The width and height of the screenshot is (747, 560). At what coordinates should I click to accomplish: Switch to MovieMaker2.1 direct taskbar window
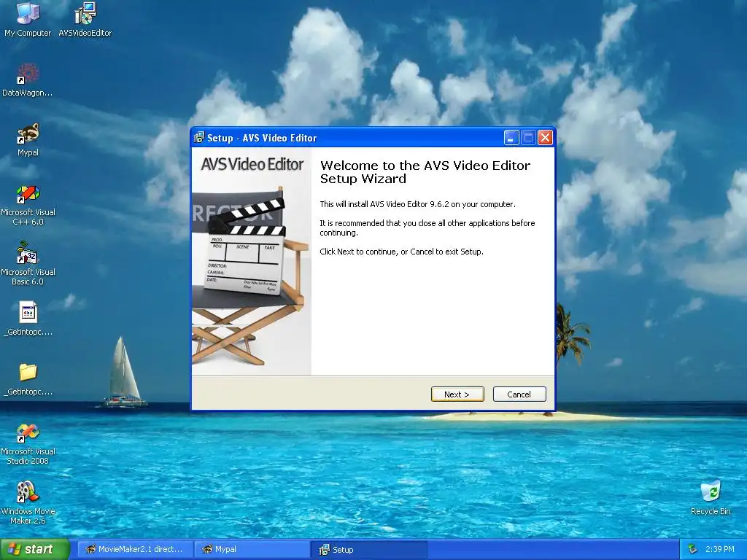pos(135,549)
